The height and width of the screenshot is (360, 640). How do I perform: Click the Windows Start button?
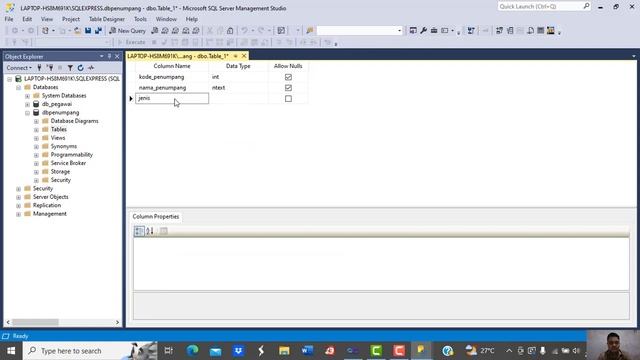pos(11,351)
